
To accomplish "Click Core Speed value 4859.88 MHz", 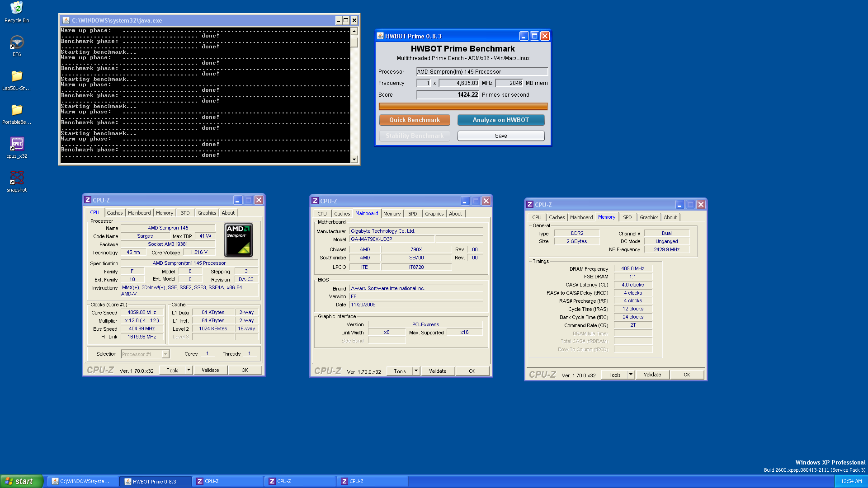I will pyautogui.click(x=142, y=312).
